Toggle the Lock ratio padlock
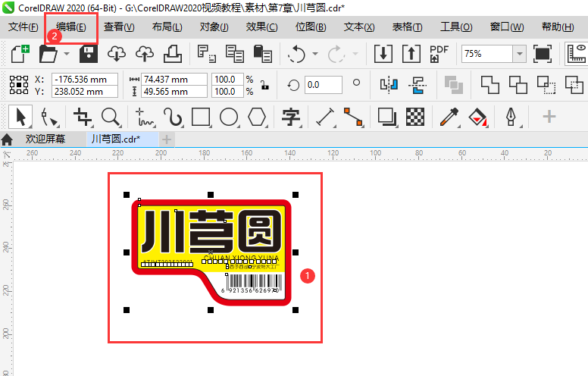This screenshot has height=376, width=588. coord(265,85)
